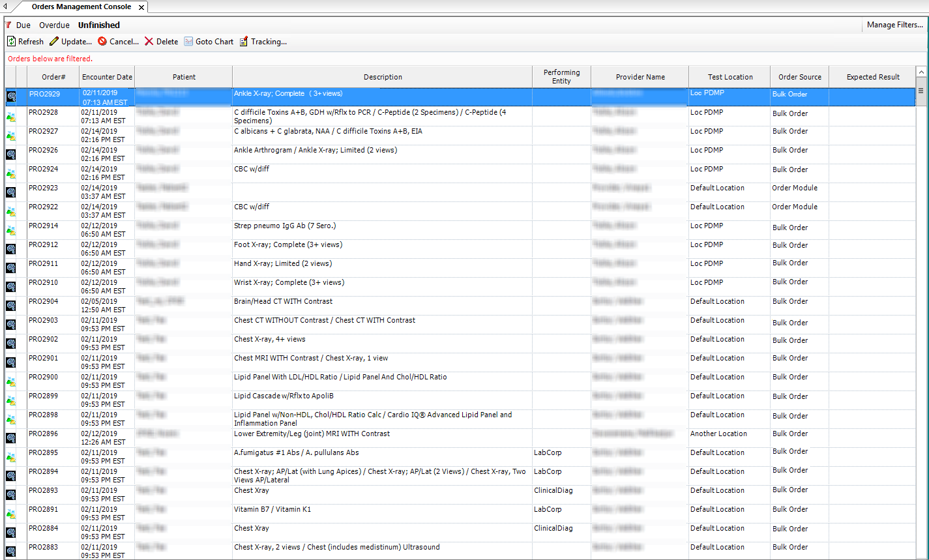Click the lab icon for order PRO2924

pos(11,173)
